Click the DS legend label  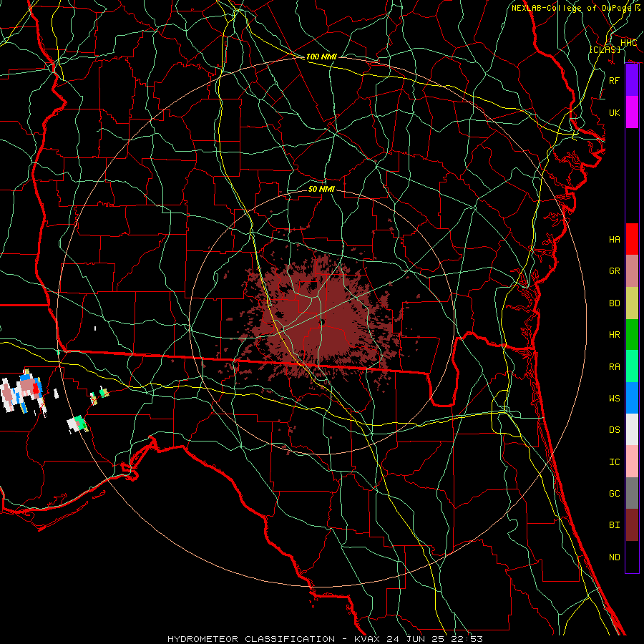(x=615, y=430)
